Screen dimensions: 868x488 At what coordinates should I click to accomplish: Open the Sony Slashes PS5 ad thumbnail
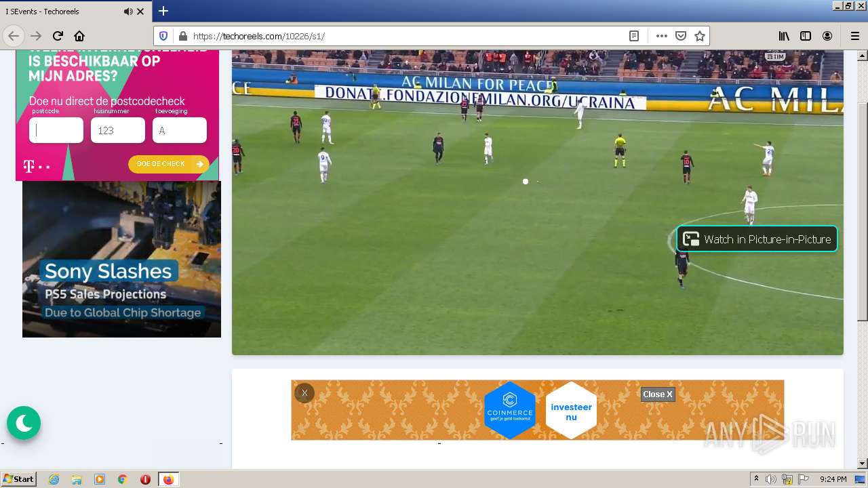click(121, 259)
